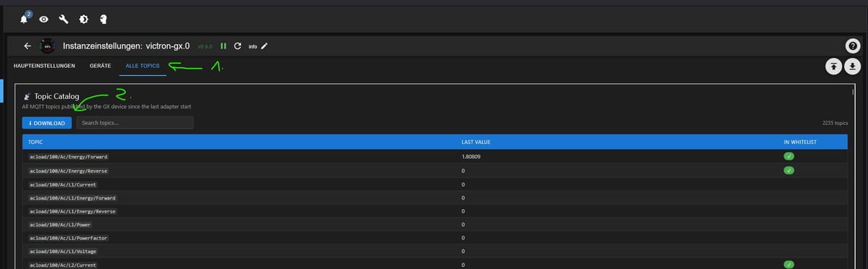Open the help question mark icon
The width and height of the screenshot is (868, 269).
(853, 46)
